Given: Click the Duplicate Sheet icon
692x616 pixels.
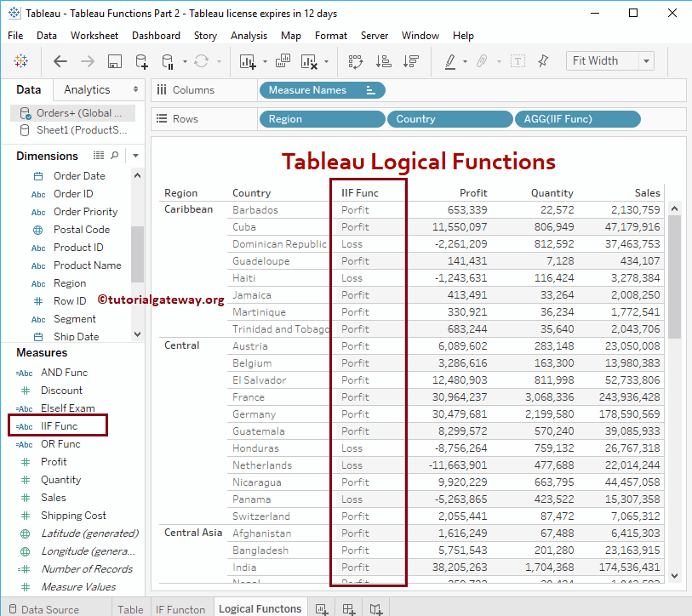Looking at the screenshot, I should click(x=283, y=61).
